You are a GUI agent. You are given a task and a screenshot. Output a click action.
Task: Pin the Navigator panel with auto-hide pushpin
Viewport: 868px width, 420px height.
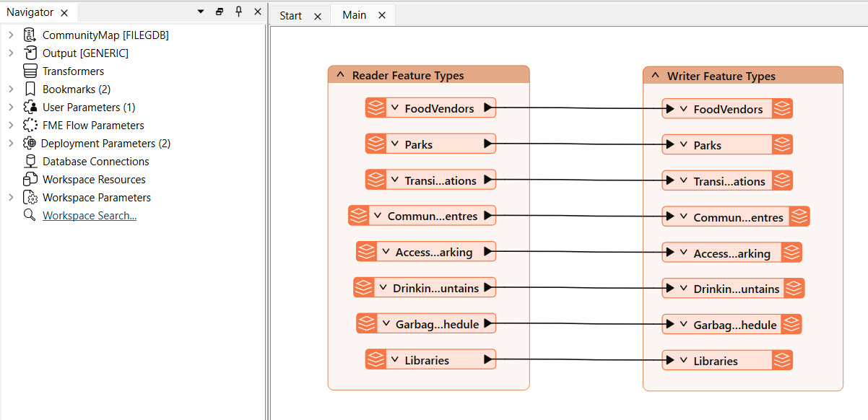click(x=239, y=12)
